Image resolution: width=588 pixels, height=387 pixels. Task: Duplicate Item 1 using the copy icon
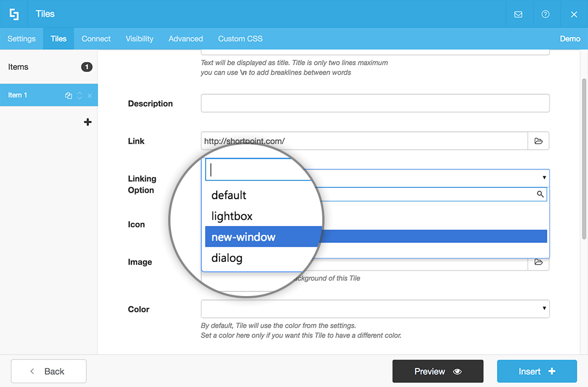pos(68,95)
